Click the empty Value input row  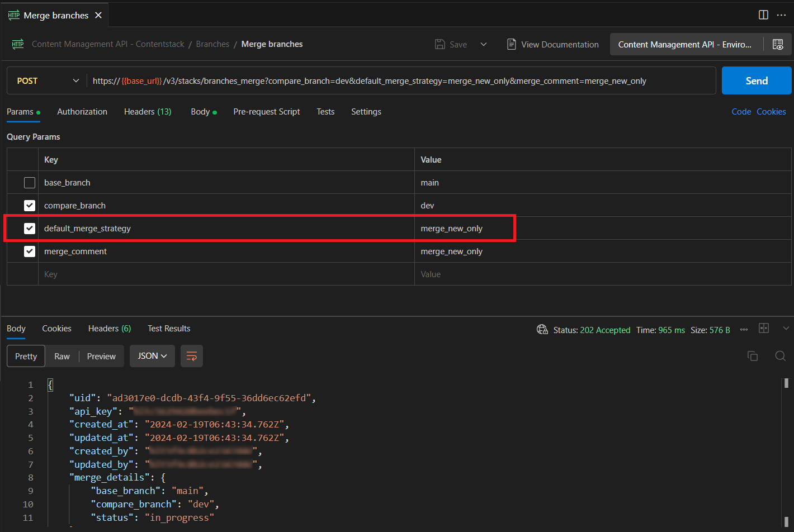coord(603,274)
